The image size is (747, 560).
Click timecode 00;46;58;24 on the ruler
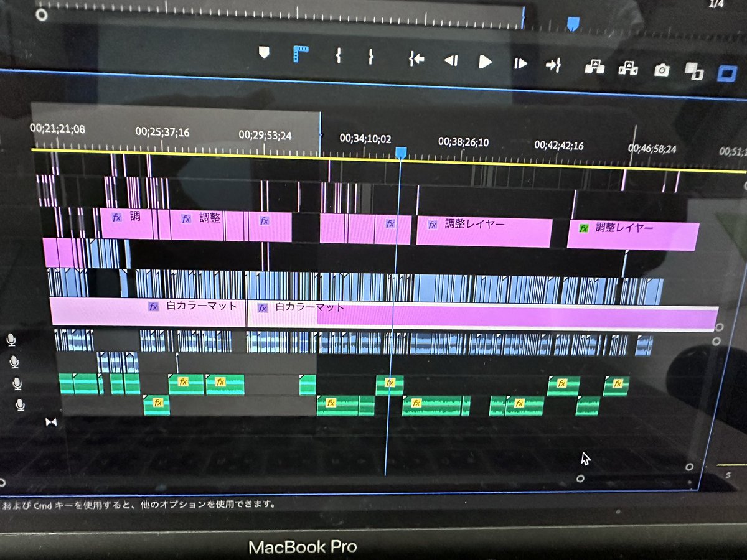[x=652, y=149]
